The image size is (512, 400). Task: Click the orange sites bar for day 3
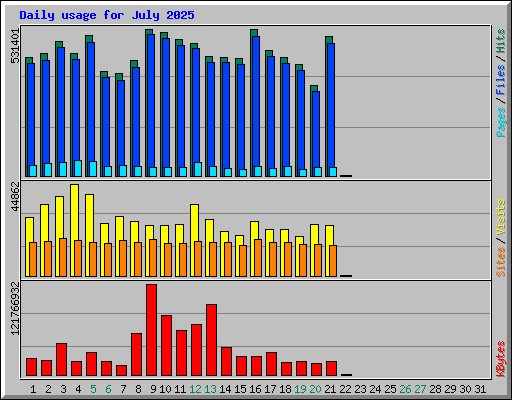[x=63, y=257]
